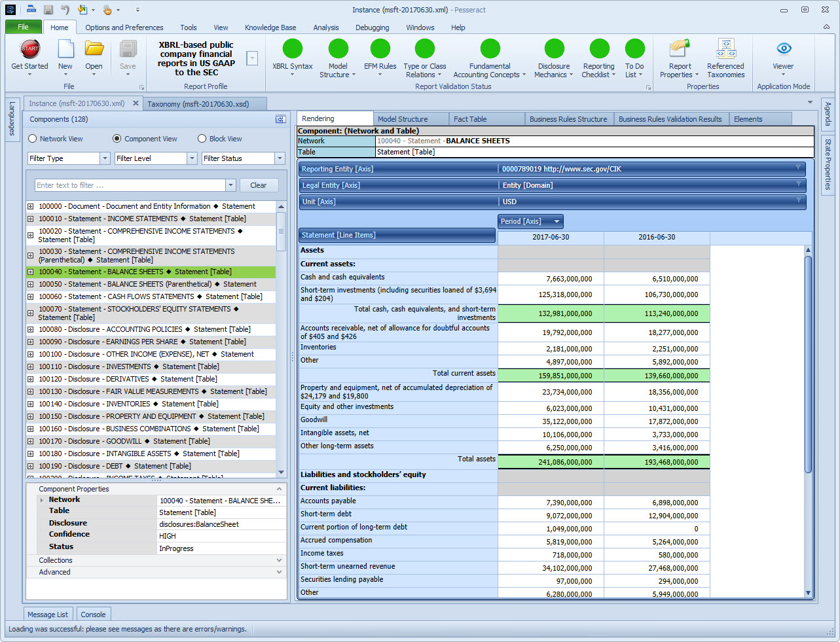Click Disclosure Mechanics green status icon

[554, 48]
